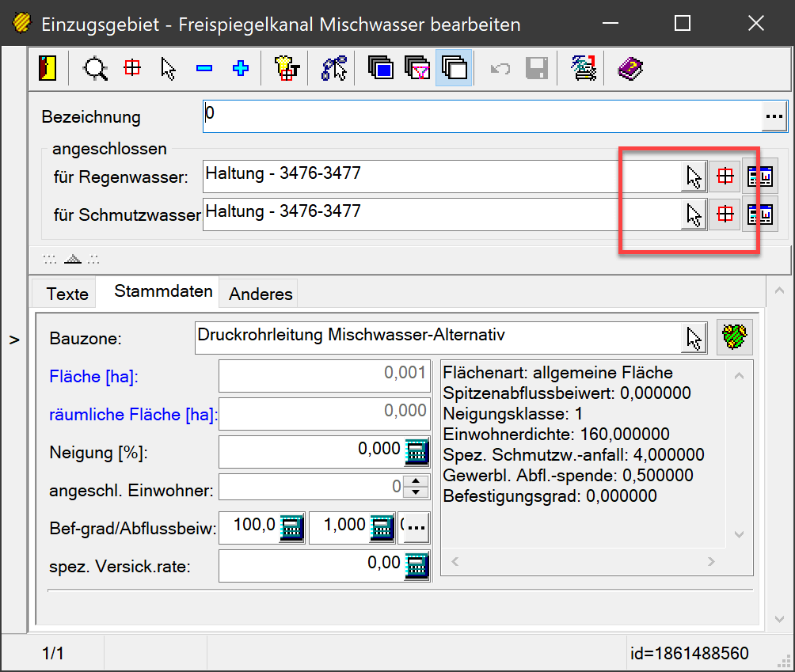Click the green map icon beside Bauzone
The image size is (795, 672).
point(734,338)
